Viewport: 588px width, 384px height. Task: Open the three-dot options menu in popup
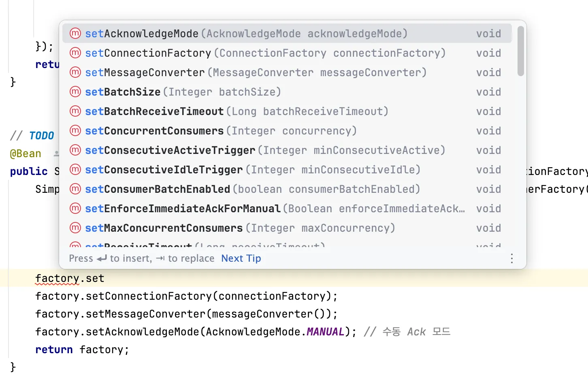tap(512, 258)
